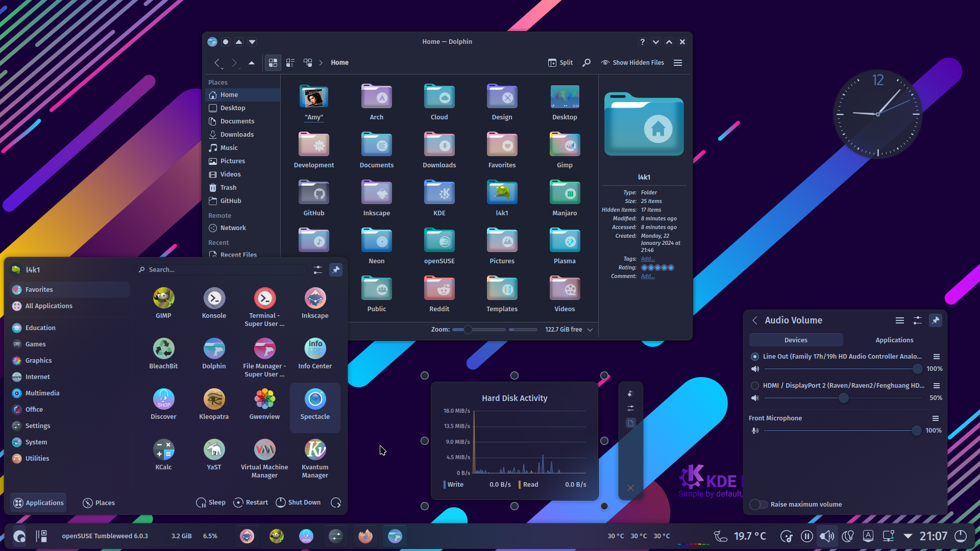The image size is (980, 551).
Task: Open Dolphin hamburger menu
Action: click(678, 62)
